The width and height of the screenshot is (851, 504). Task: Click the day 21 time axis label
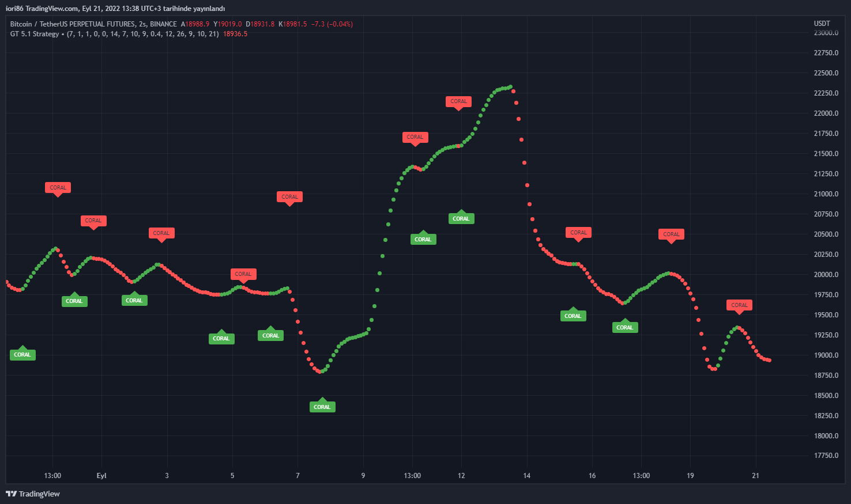click(x=756, y=476)
